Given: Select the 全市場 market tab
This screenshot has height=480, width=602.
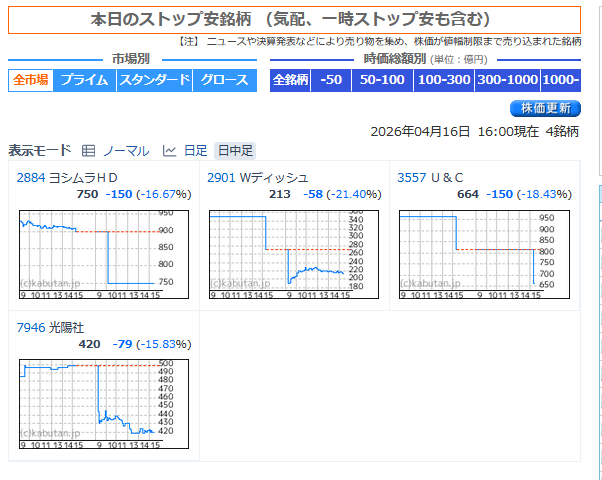Looking at the screenshot, I should (31, 80).
